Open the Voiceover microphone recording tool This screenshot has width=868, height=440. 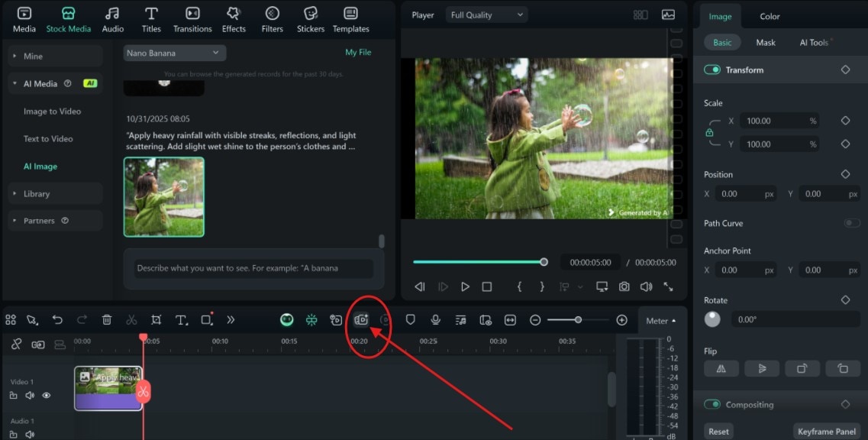tap(435, 320)
